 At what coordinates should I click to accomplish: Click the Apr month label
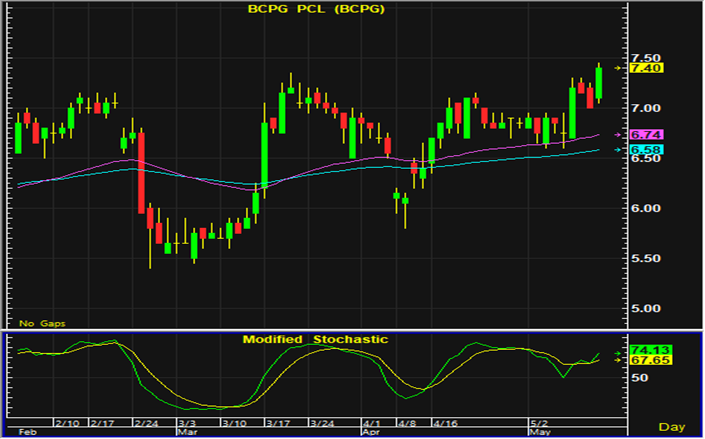(x=371, y=432)
